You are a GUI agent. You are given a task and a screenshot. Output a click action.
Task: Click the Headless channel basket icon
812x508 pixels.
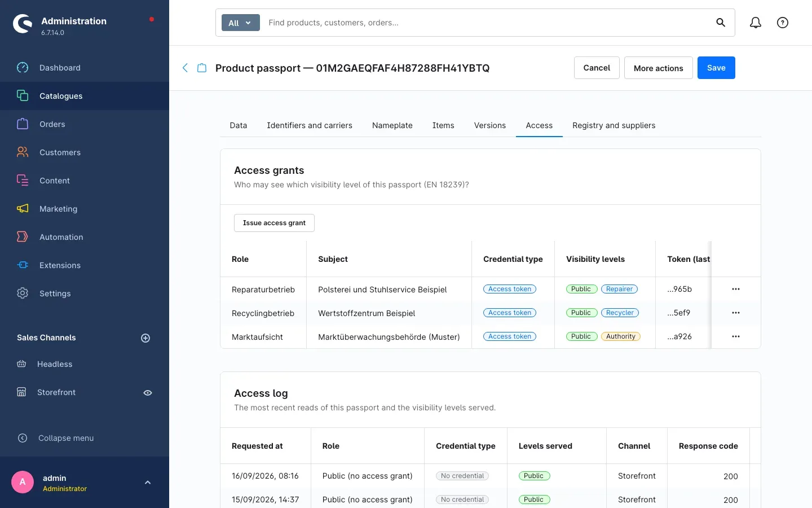[21, 364]
